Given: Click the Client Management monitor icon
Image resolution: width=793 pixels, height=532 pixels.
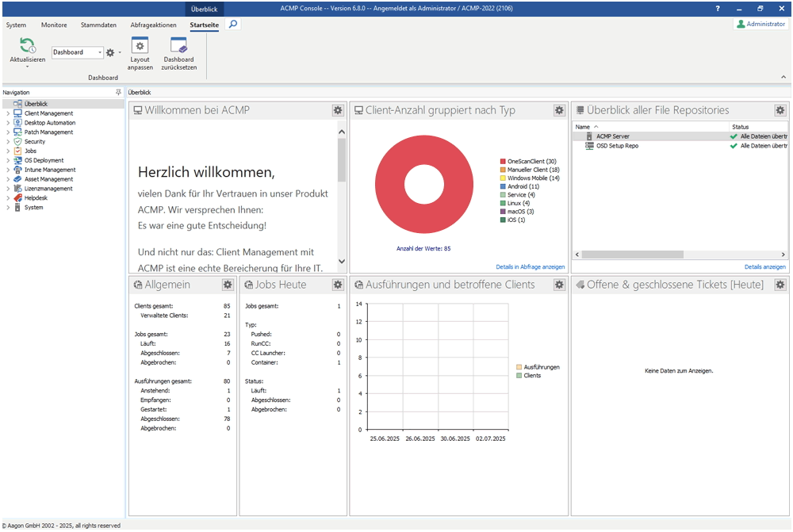Looking at the screenshot, I should pos(17,113).
